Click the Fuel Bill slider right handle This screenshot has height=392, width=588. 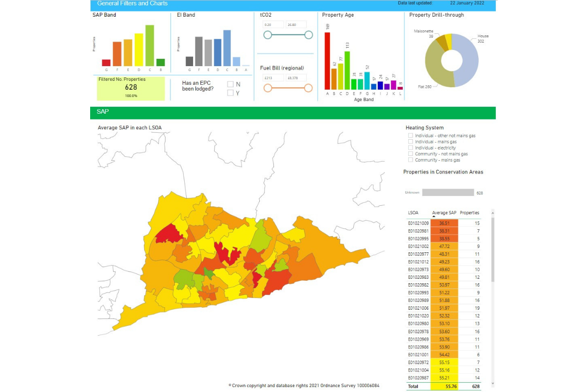click(308, 88)
